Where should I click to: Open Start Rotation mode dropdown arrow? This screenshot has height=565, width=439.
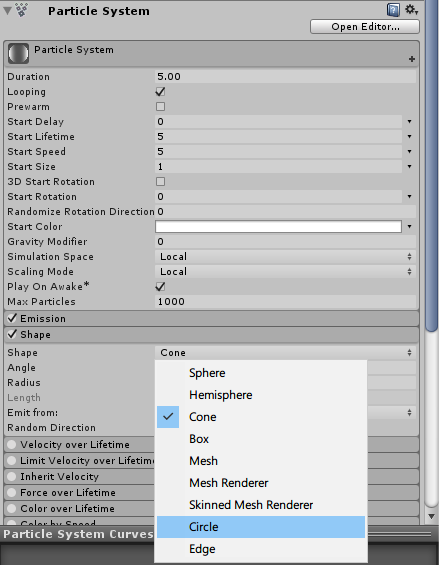coord(409,197)
